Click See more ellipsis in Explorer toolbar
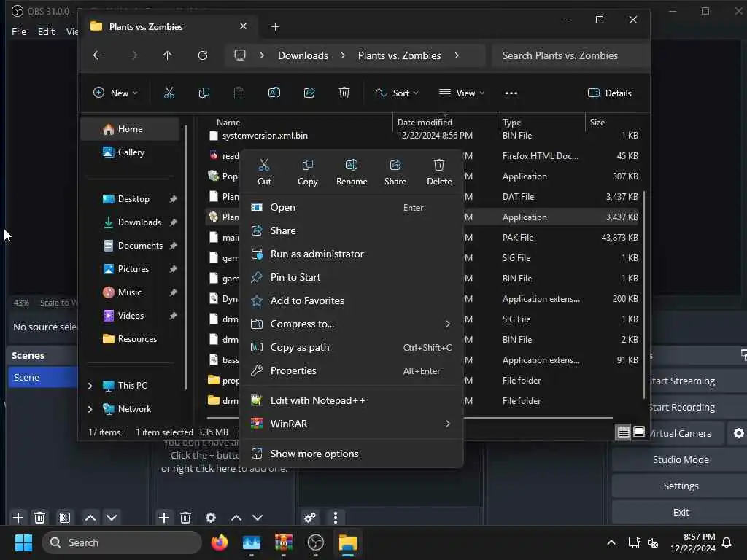The height and width of the screenshot is (560, 747). pos(511,93)
